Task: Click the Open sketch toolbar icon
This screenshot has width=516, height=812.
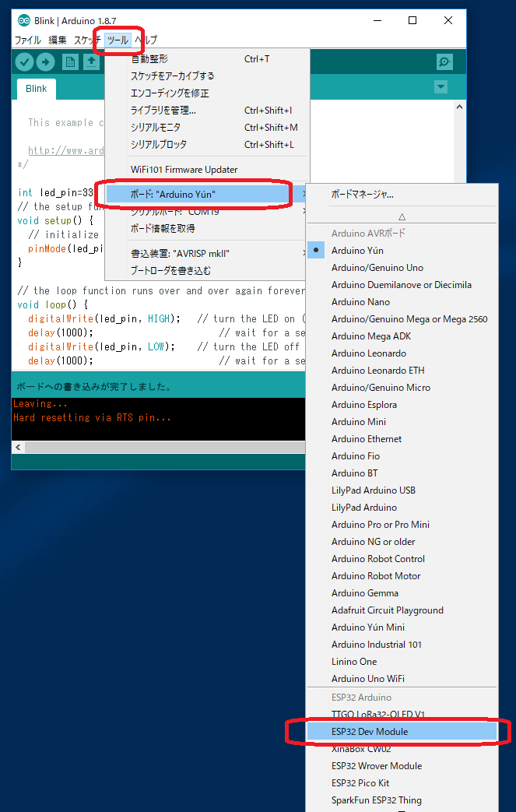Action: click(92, 62)
